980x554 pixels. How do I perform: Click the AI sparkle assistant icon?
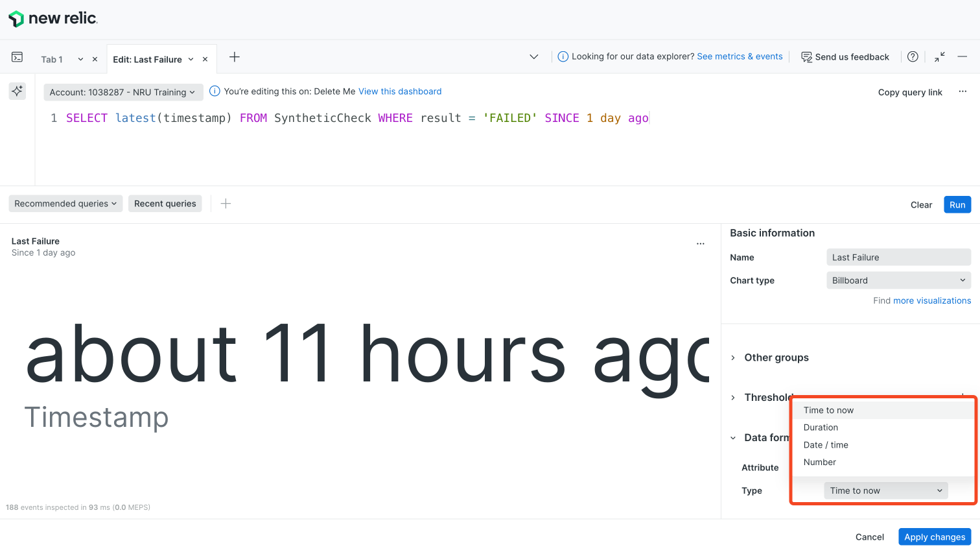coord(17,91)
